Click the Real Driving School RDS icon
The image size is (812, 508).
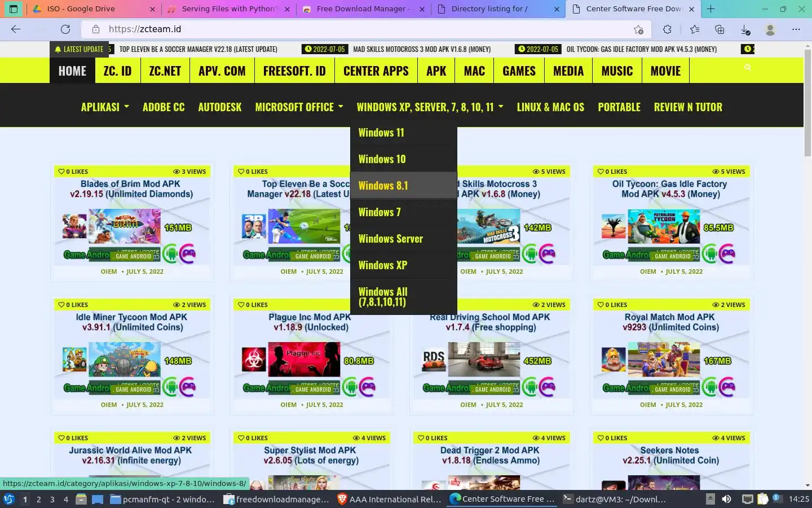(x=434, y=360)
